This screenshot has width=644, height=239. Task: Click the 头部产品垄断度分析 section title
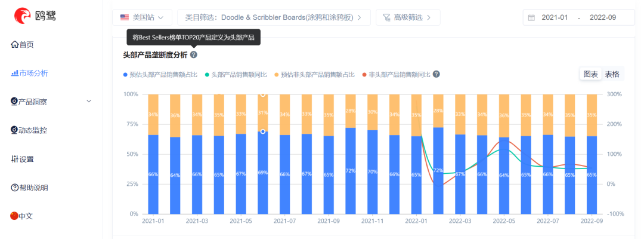[155, 55]
